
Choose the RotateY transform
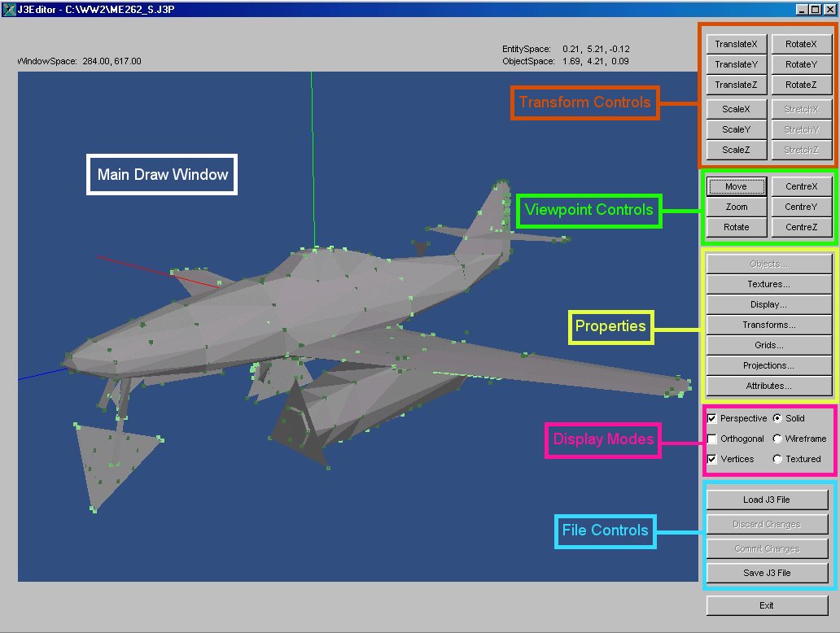[802, 64]
